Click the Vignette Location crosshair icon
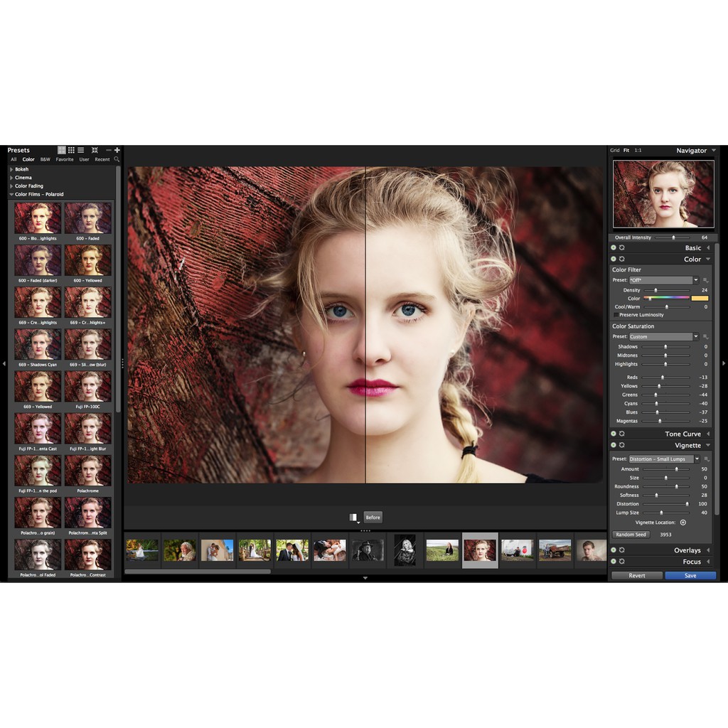Screen dimensions: 728x728 pos(683,523)
